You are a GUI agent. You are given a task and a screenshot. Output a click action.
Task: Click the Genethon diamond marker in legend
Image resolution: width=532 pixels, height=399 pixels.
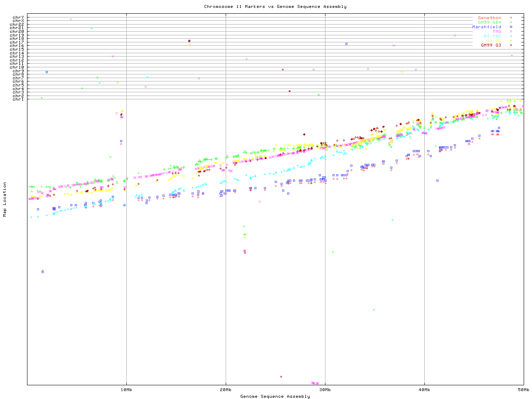(x=511, y=18)
